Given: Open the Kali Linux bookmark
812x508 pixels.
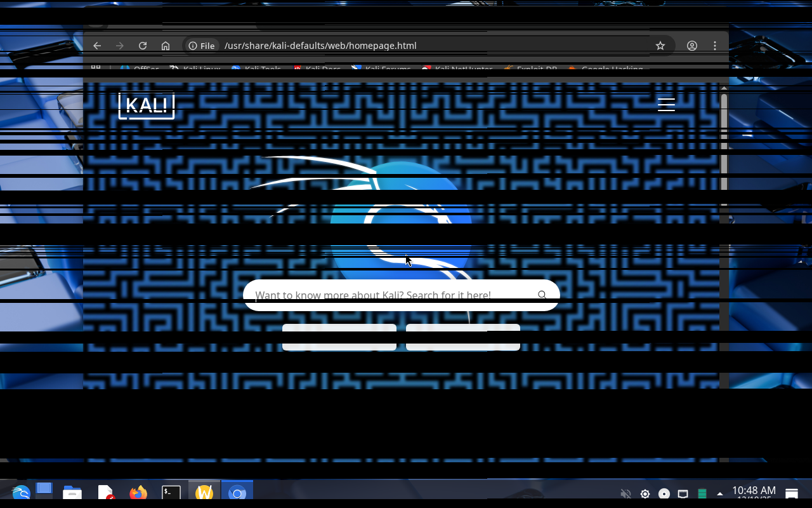Looking at the screenshot, I should pos(195,69).
